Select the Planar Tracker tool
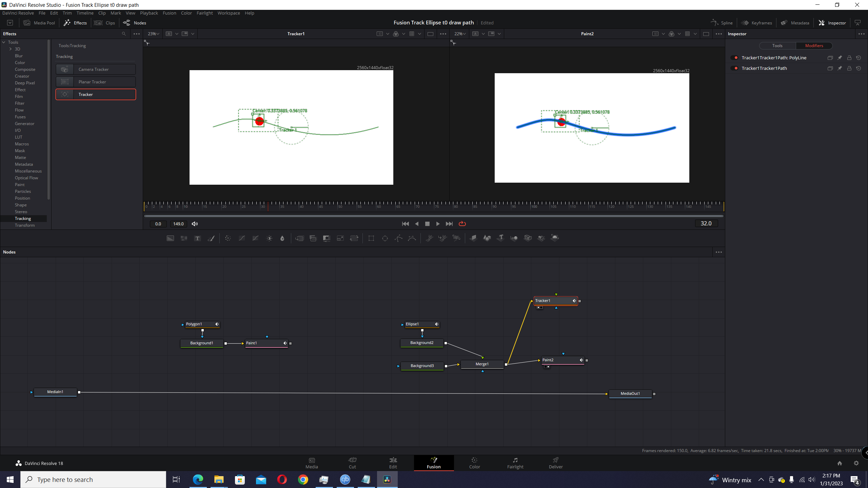 point(96,82)
